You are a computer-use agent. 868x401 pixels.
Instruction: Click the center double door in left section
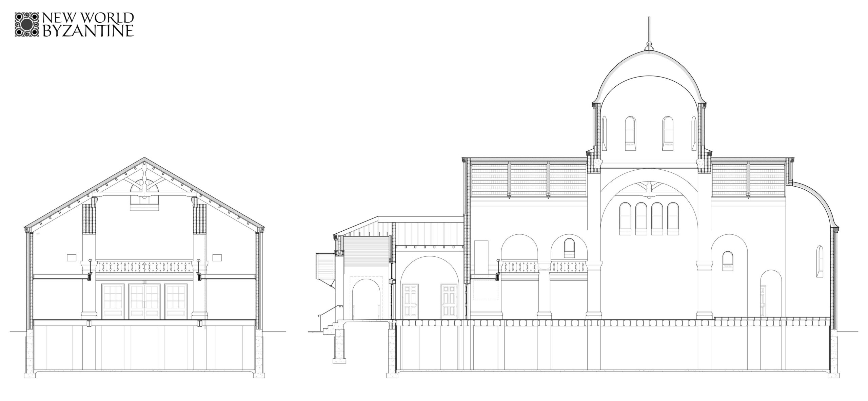click(x=145, y=302)
